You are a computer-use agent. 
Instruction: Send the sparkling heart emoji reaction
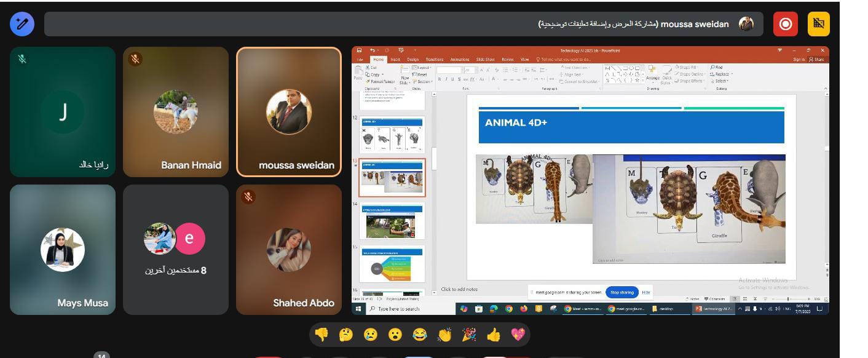point(518,335)
